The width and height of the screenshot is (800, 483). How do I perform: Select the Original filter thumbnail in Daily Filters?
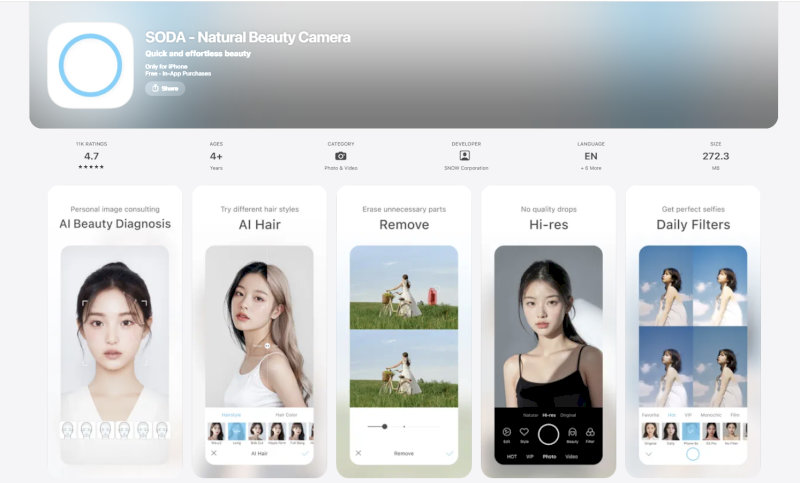pyautogui.click(x=651, y=431)
